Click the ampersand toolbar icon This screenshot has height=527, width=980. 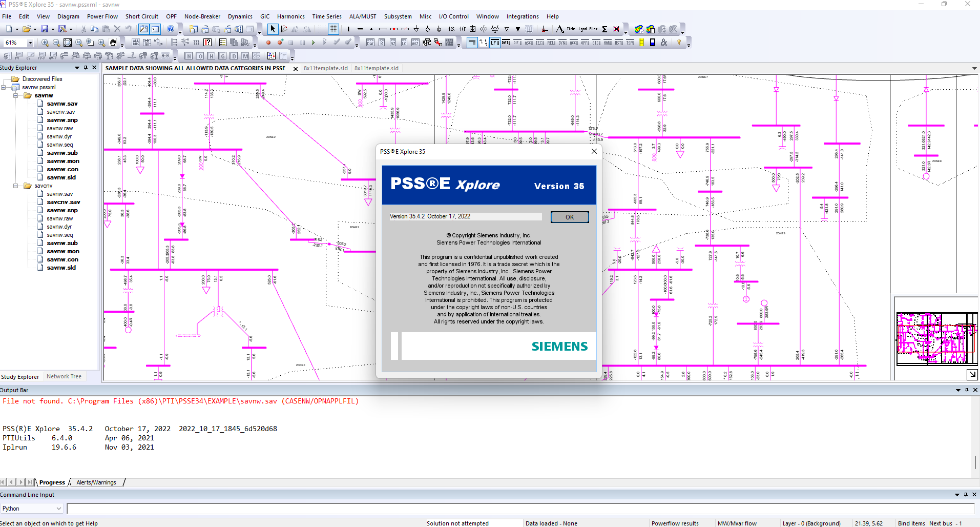[x=664, y=43]
